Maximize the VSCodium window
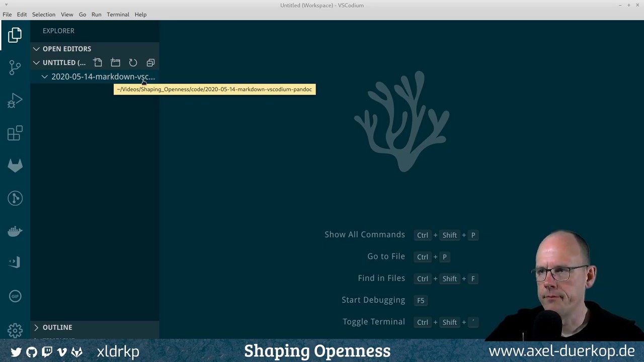 (x=628, y=5)
